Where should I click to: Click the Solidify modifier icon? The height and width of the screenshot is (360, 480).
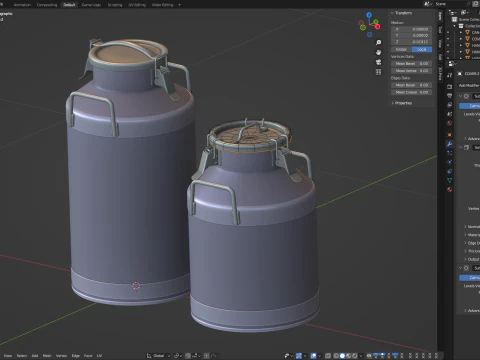(x=467, y=147)
